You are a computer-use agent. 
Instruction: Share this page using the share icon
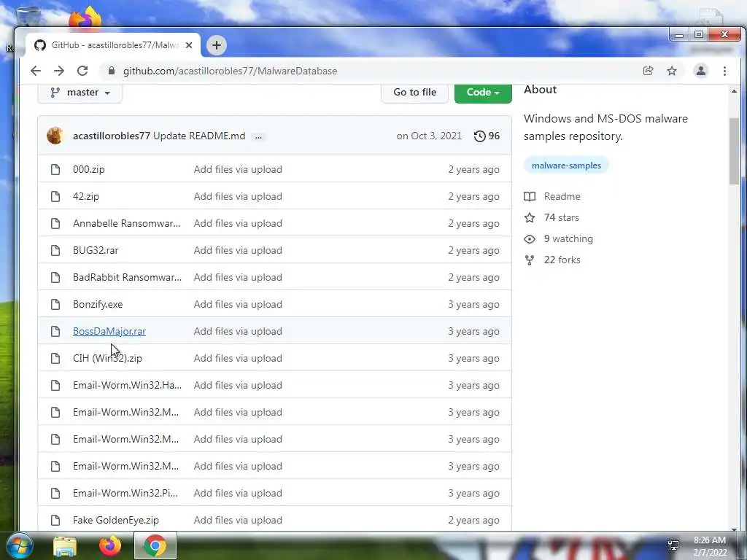(x=648, y=71)
